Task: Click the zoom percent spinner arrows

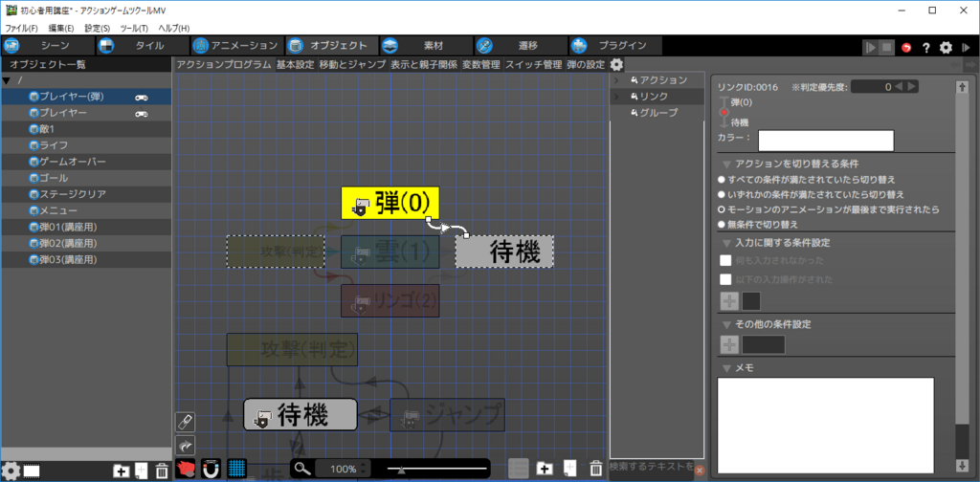Action: pos(365,469)
